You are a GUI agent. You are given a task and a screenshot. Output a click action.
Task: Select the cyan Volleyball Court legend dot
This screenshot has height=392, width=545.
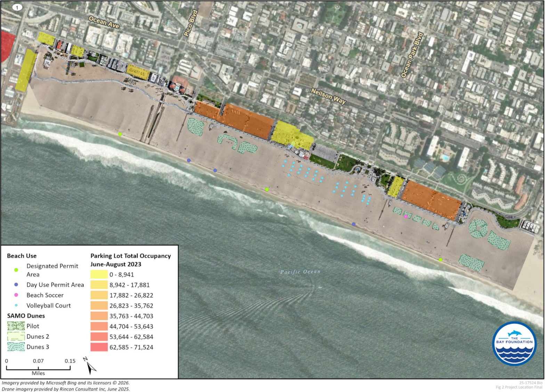click(16, 305)
